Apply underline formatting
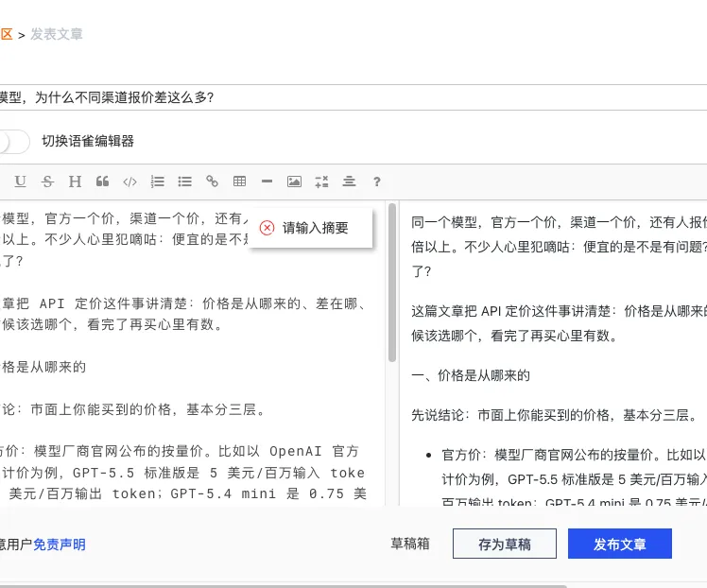707x588 pixels. 20,182
